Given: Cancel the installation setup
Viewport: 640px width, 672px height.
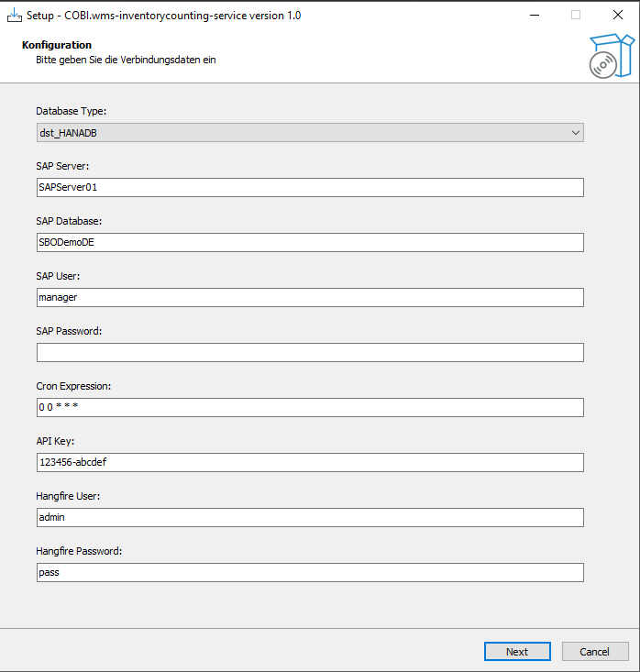Looking at the screenshot, I should coord(594,651).
